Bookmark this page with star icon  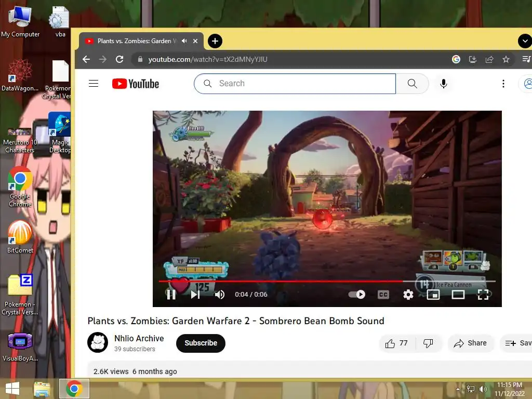(x=506, y=59)
